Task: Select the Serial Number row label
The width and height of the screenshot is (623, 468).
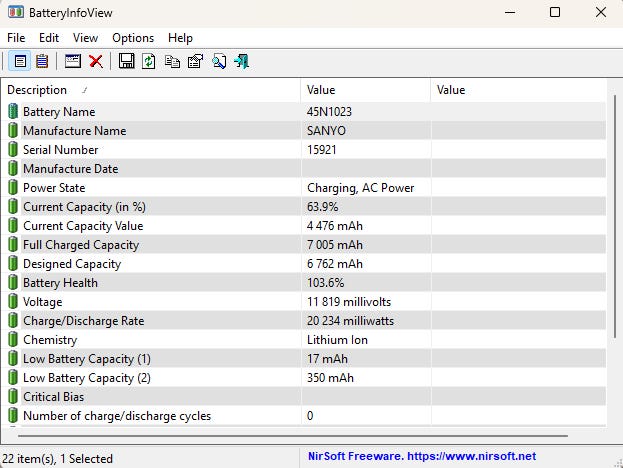Action: coord(61,150)
